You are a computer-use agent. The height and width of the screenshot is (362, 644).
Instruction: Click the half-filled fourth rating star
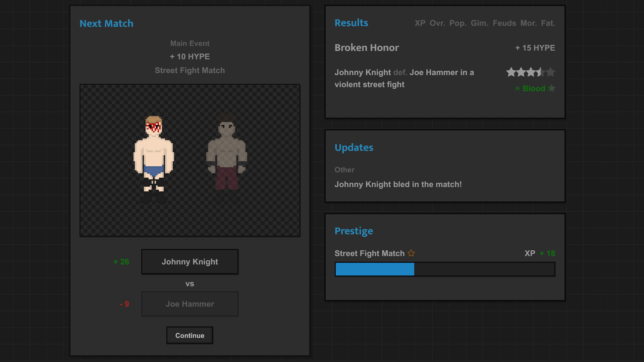[541, 72]
